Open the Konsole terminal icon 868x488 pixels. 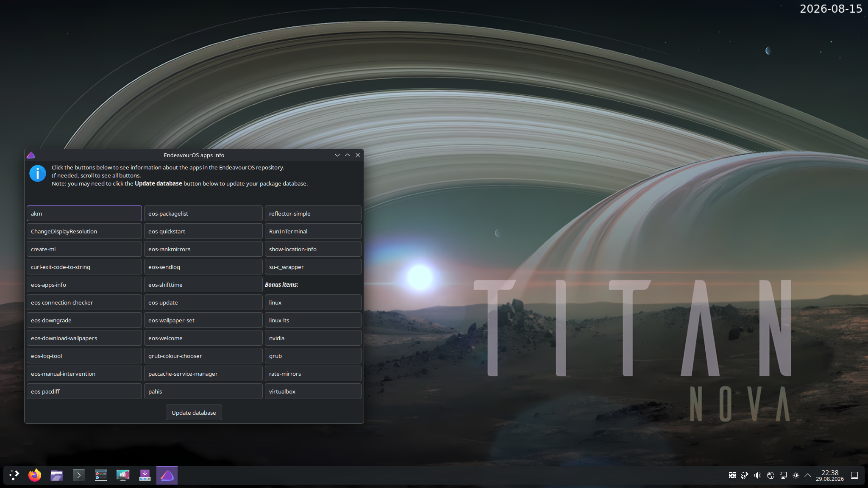[x=79, y=475]
